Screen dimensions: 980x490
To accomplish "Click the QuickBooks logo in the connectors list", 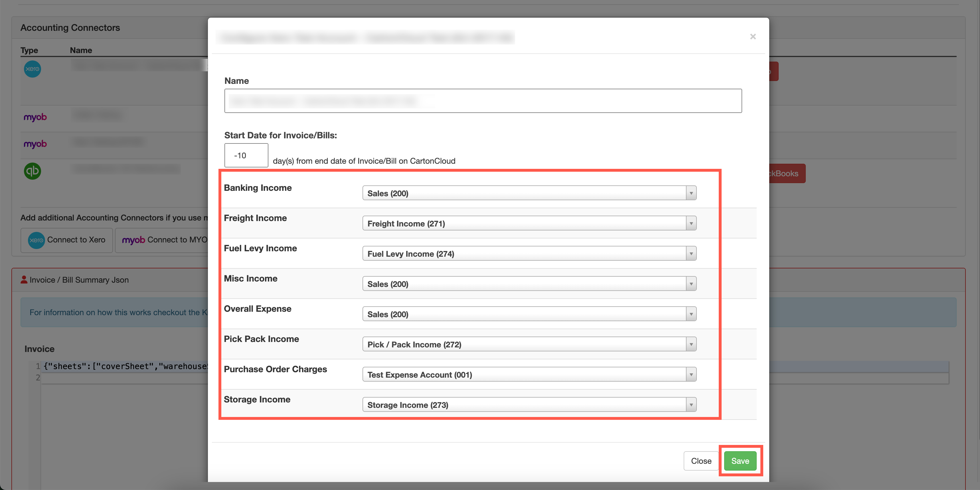I will click(32, 171).
